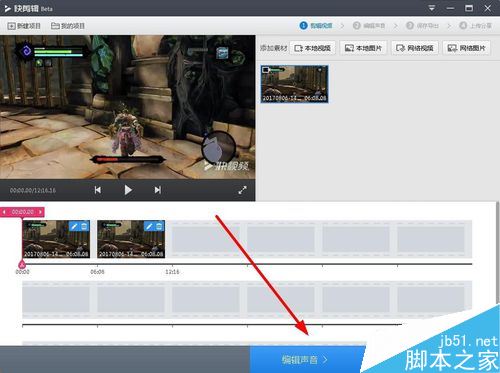This screenshot has width=500, height=373.
Task: Edit the second timeline clip with pencil icon
Action: (149, 226)
